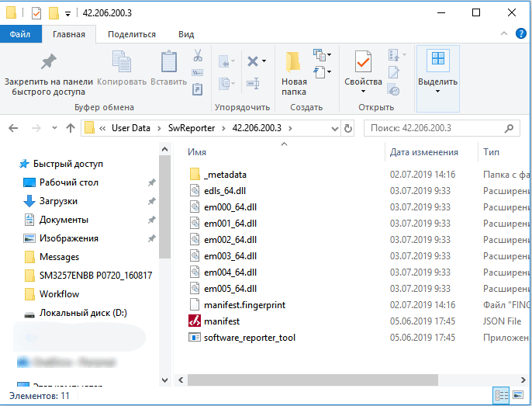Click the Copy to ribbon icon
This screenshot has width=532, height=406.
click(226, 83)
